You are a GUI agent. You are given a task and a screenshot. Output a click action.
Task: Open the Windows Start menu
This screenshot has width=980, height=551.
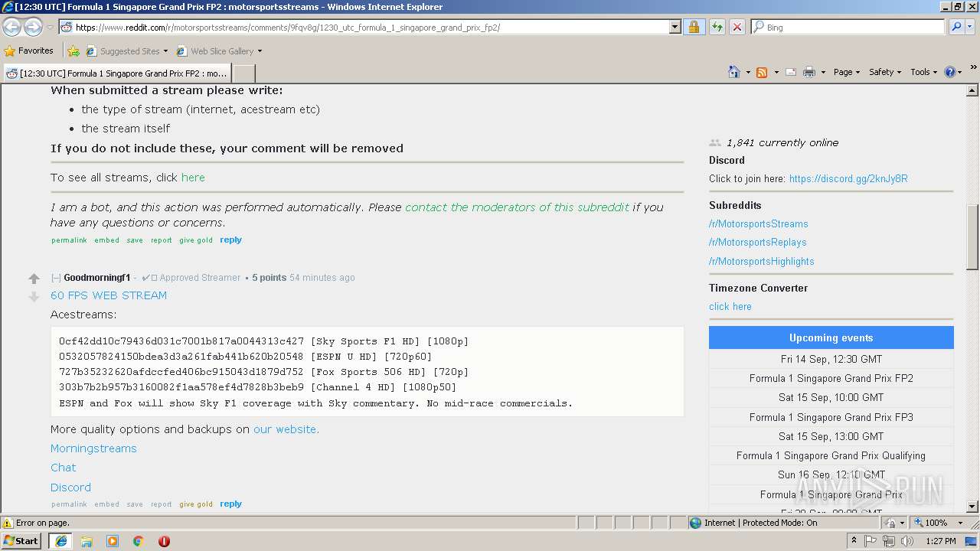pyautogui.click(x=21, y=541)
